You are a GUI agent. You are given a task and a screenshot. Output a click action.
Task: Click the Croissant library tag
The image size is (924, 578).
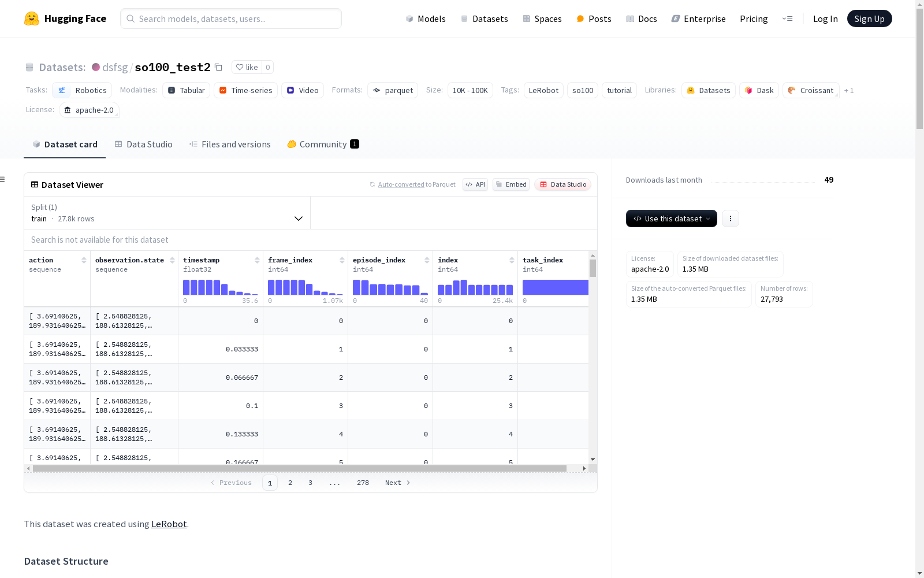coord(811,91)
